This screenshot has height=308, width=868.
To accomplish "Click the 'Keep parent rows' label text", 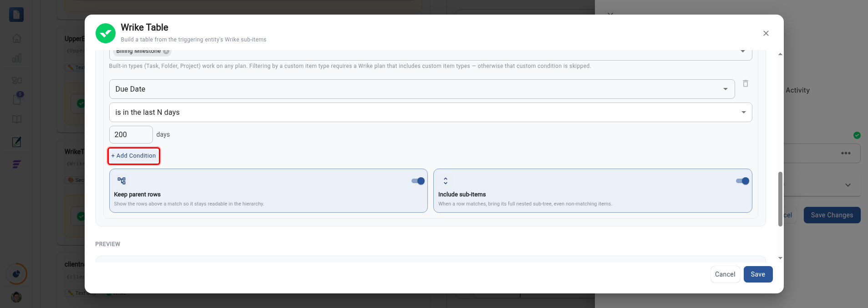I will tap(137, 195).
